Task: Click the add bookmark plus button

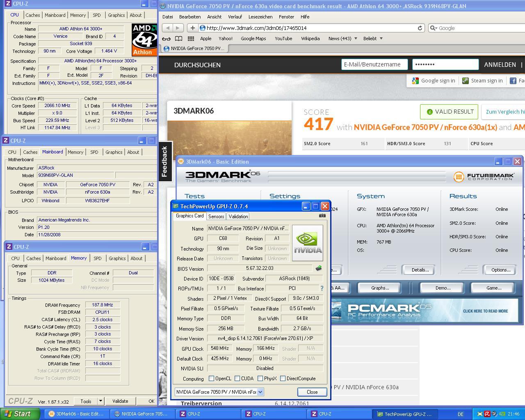Action: (x=192, y=28)
